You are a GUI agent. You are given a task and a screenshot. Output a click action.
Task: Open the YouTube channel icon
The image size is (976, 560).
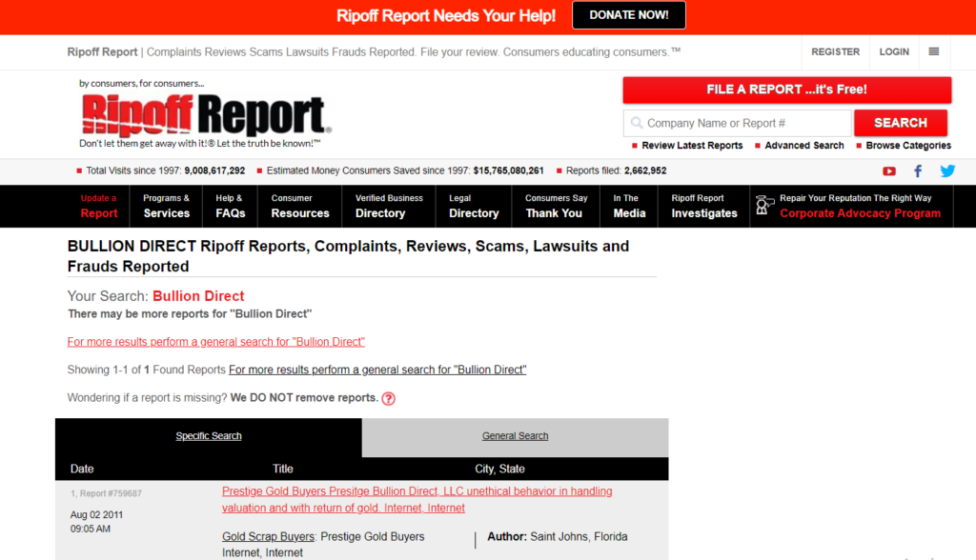[889, 171]
